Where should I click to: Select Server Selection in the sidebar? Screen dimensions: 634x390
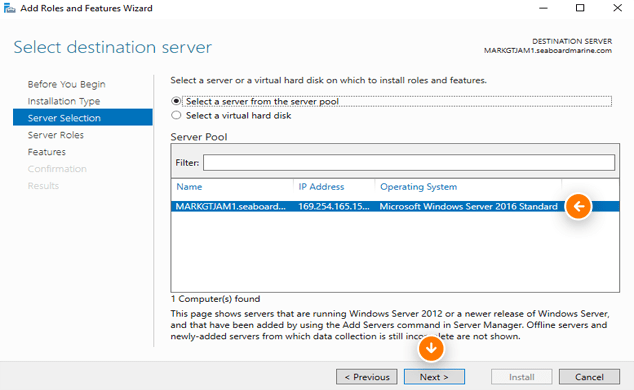[83, 118]
